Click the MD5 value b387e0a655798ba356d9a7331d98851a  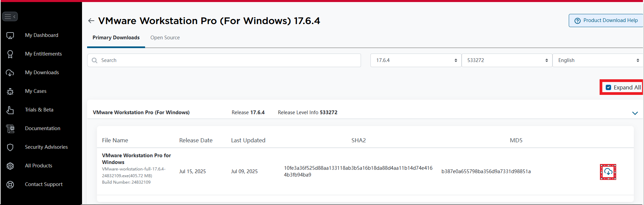pos(486,171)
